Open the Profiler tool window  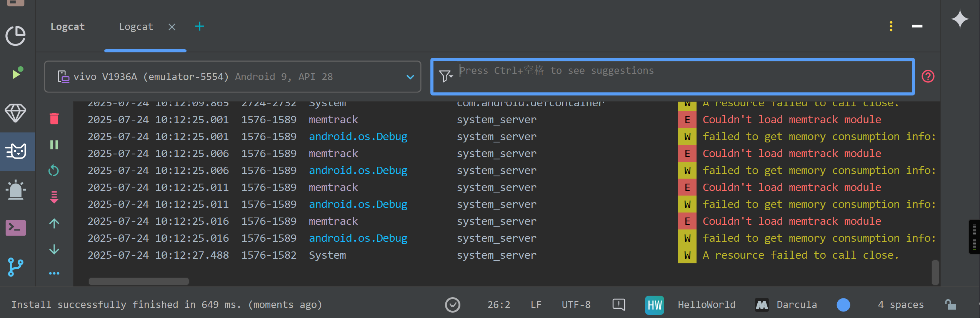(x=16, y=36)
